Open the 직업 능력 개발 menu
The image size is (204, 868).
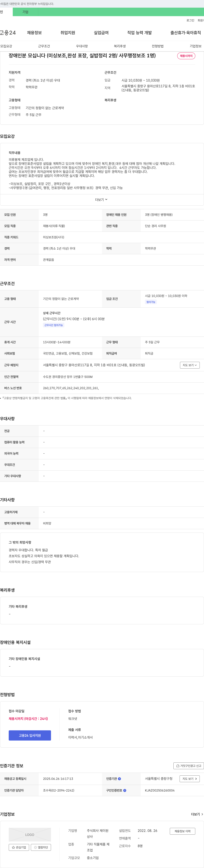coord(139,33)
